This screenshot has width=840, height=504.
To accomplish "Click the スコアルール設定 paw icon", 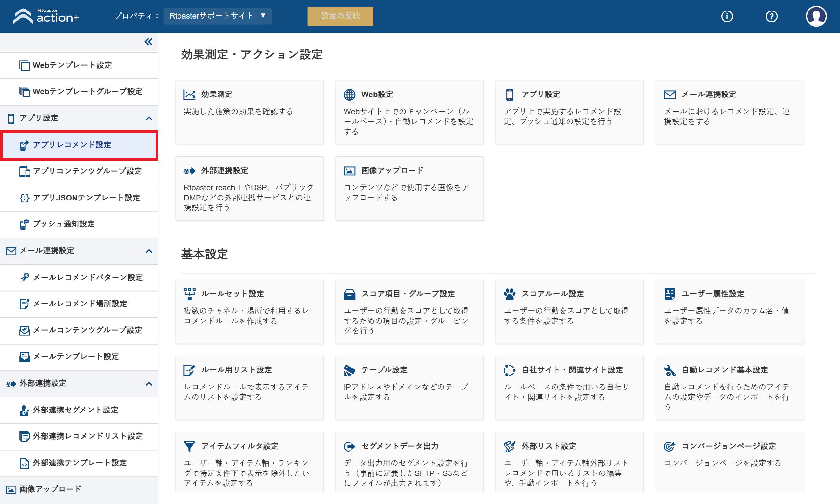I will coord(510,294).
